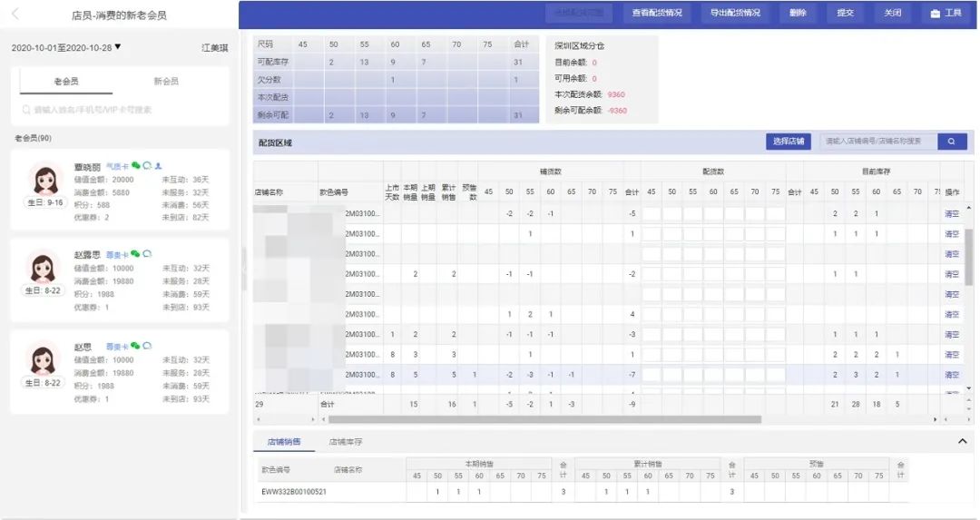The width and height of the screenshot is (980, 520).
Task: Click the chat bubble icon beside 赵思
Action: point(147,346)
